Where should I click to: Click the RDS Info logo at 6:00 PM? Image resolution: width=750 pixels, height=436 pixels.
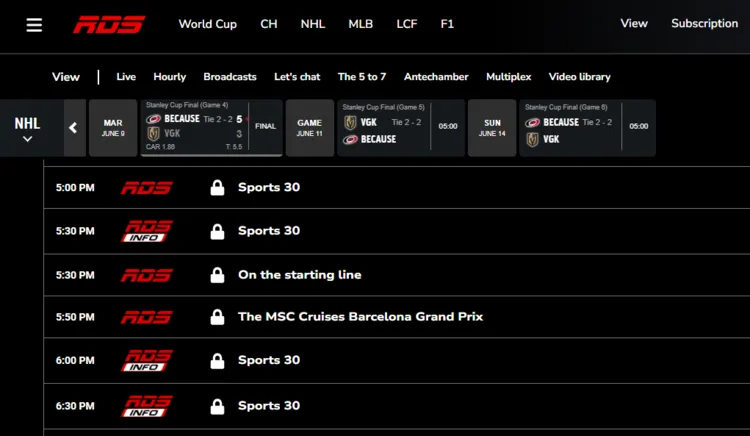coord(147,360)
